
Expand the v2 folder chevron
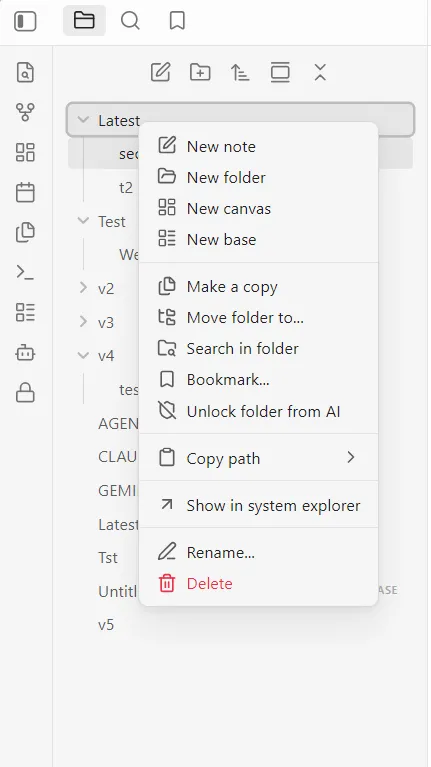pos(83,288)
